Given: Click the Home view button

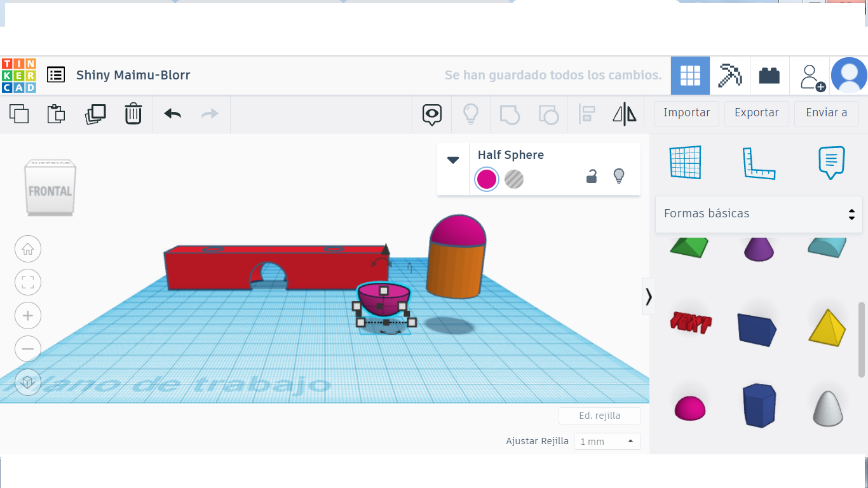Looking at the screenshot, I should tap(28, 248).
